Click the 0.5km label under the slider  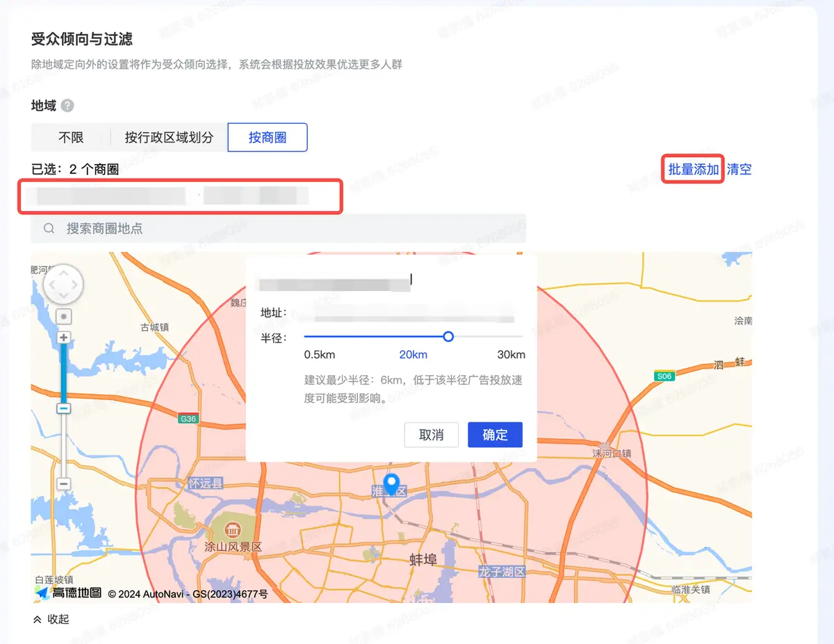pos(320,355)
